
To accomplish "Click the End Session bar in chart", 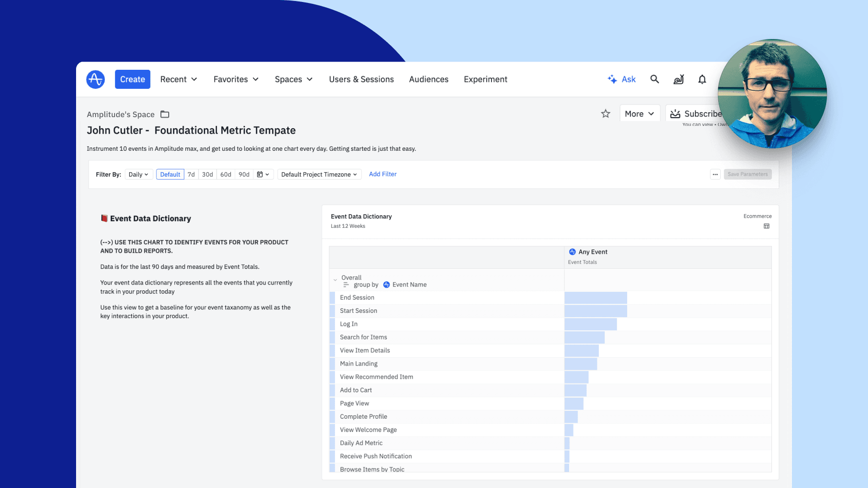I will tap(595, 298).
